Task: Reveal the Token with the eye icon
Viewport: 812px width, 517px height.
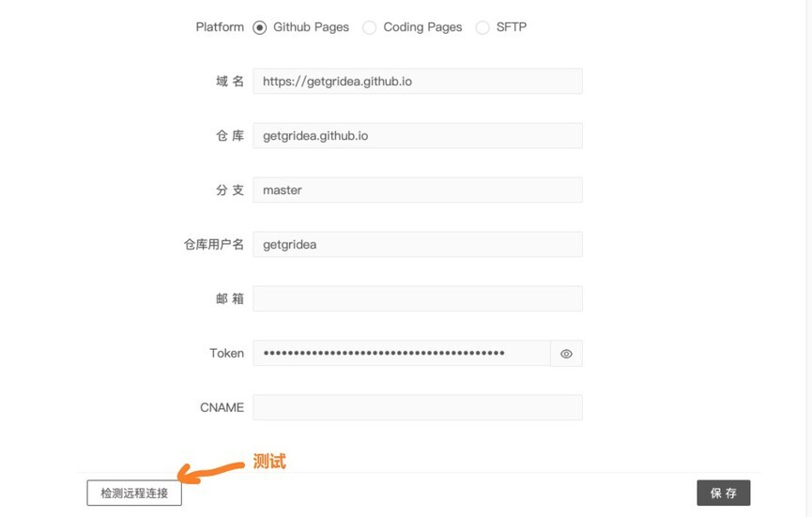Action: point(567,354)
